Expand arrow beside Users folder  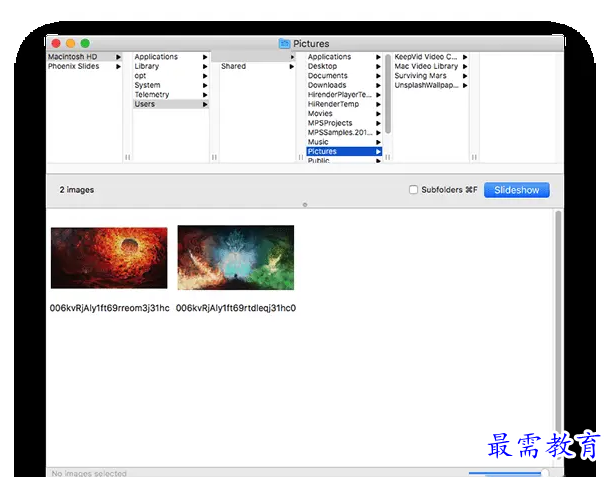(x=205, y=104)
